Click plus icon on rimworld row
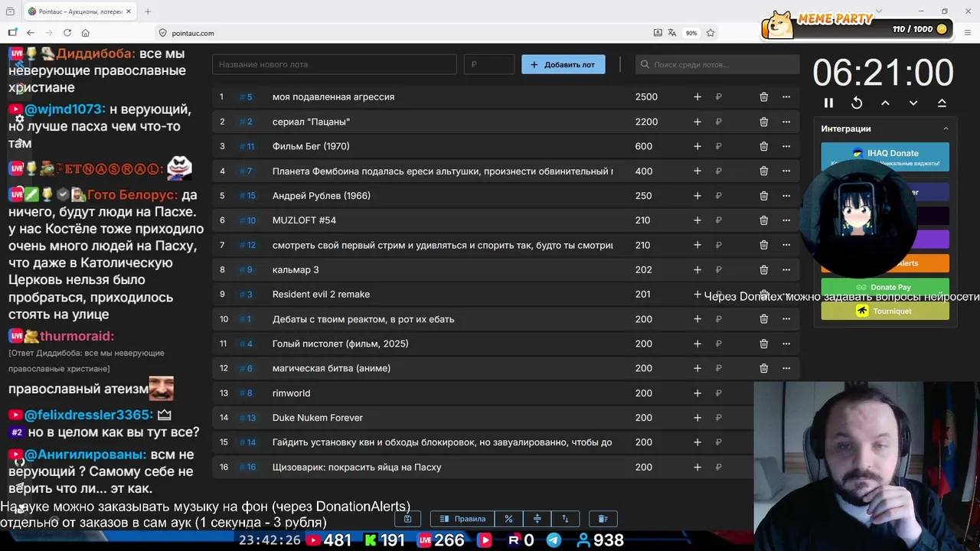 (x=697, y=393)
